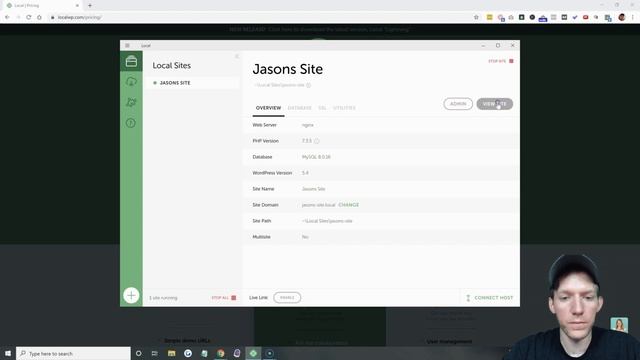Click the blue checkmark extension icon
Image resolution: width=640 pixels, height=360 pixels.
pos(575,17)
